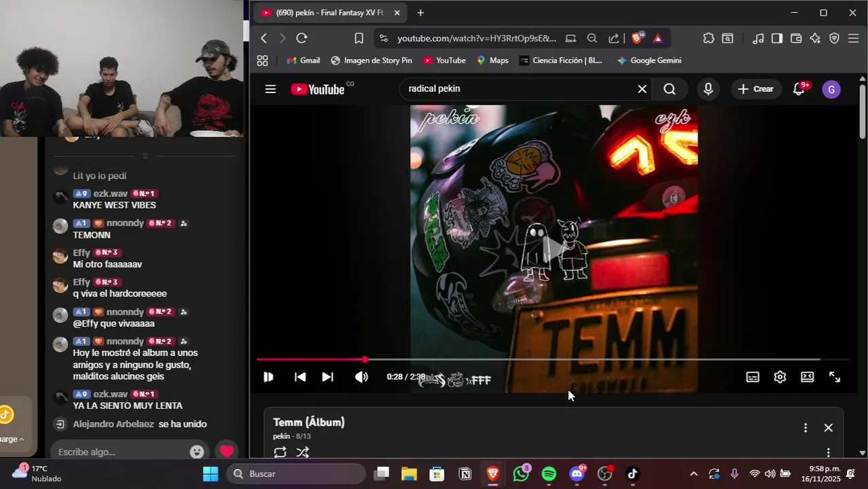The height and width of the screenshot is (489, 868).
Task: Open Windows Start menu
Action: pyautogui.click(x=211, y=474)
